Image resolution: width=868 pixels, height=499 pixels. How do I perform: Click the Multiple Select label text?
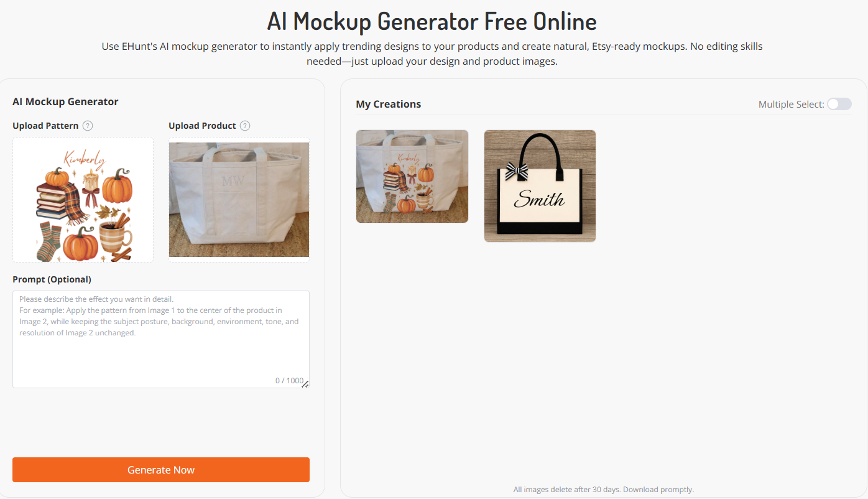(x=791, y=105)
